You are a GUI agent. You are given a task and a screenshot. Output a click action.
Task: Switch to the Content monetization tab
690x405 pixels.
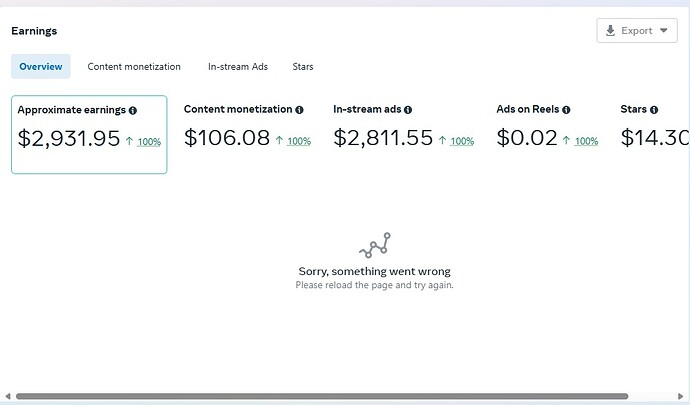coord(134,66)
